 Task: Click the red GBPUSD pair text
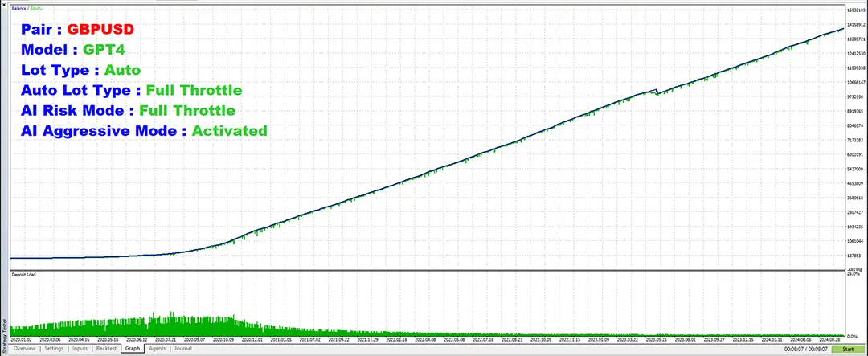(100, 29)
